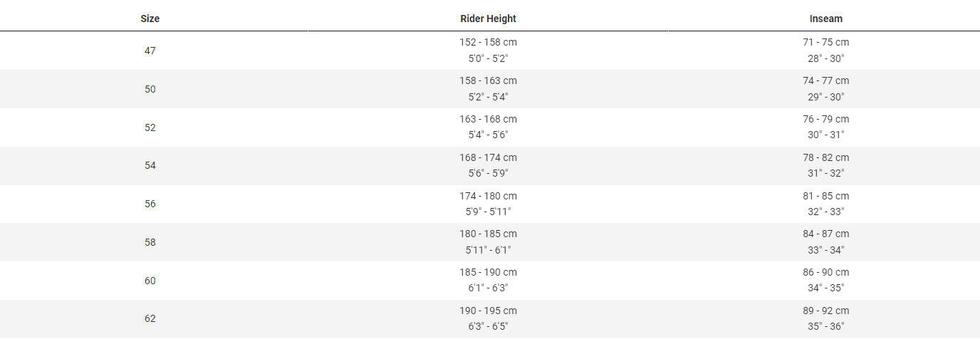Click the 71 - 75 cm inseam value

coord(825,42)
